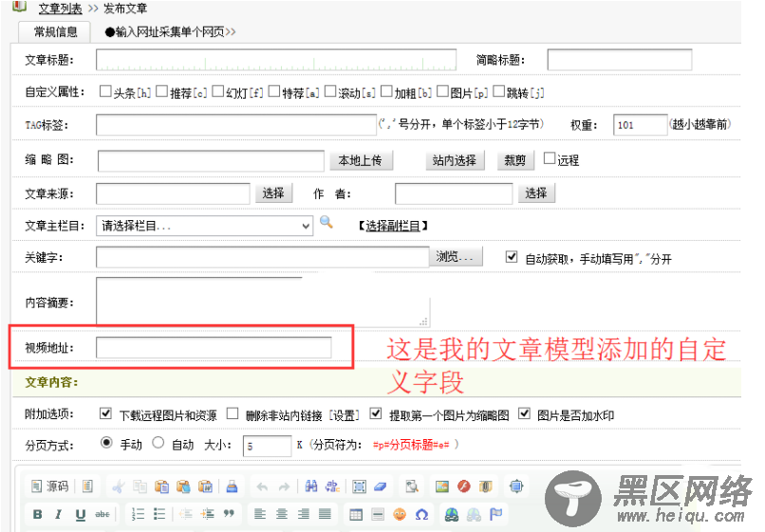
Task: Click the Preview magnifier page icon
Action: (412, 486)
